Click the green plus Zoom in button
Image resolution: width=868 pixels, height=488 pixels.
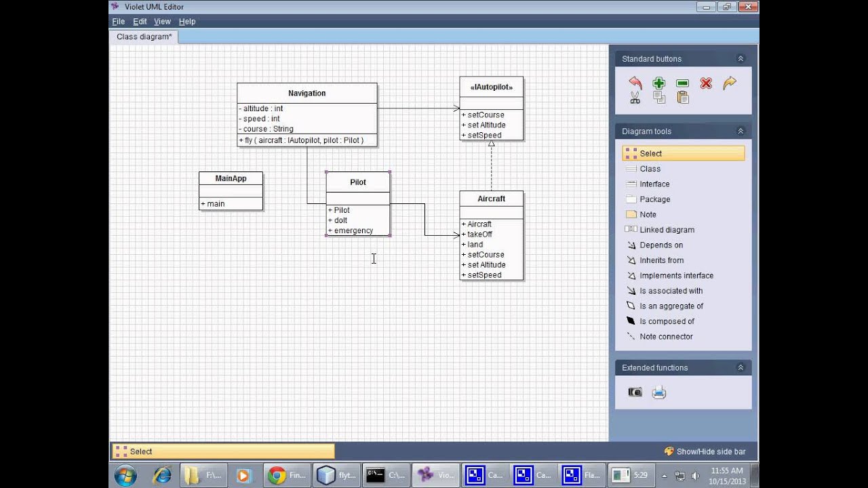[x=658, y=83]
